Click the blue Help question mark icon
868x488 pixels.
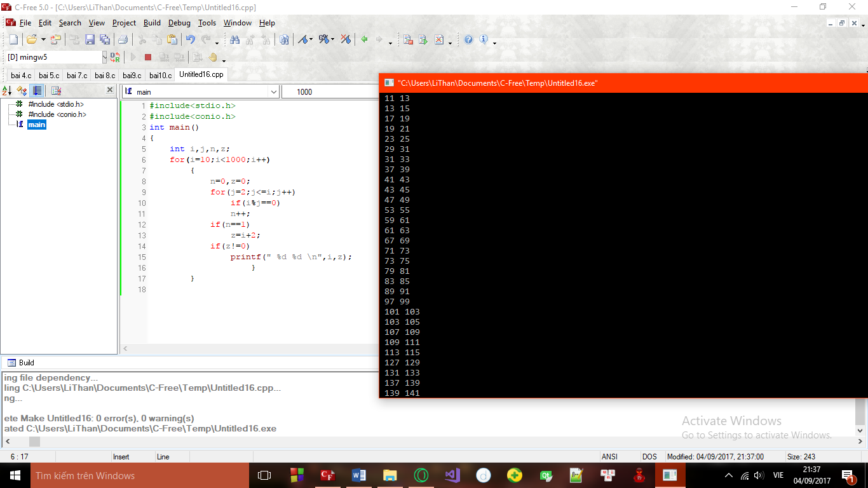468,39
